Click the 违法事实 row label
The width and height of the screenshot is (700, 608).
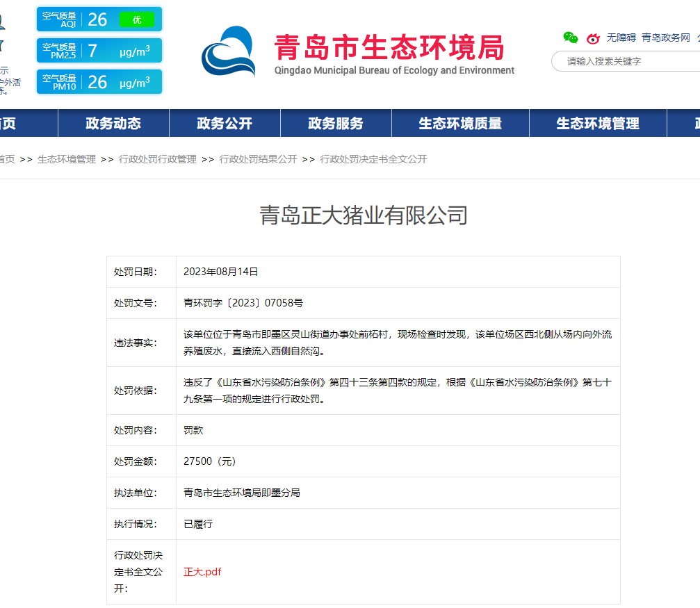point(136,343)
